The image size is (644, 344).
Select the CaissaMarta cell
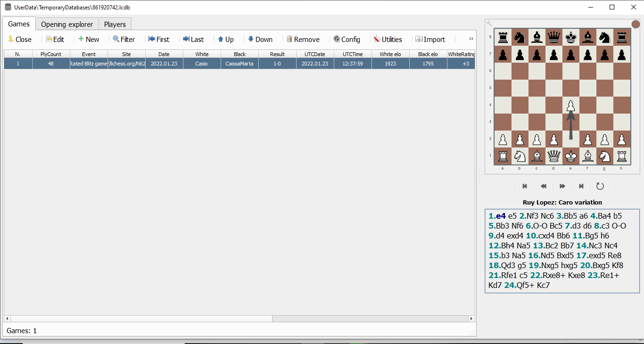coord(239,64)
